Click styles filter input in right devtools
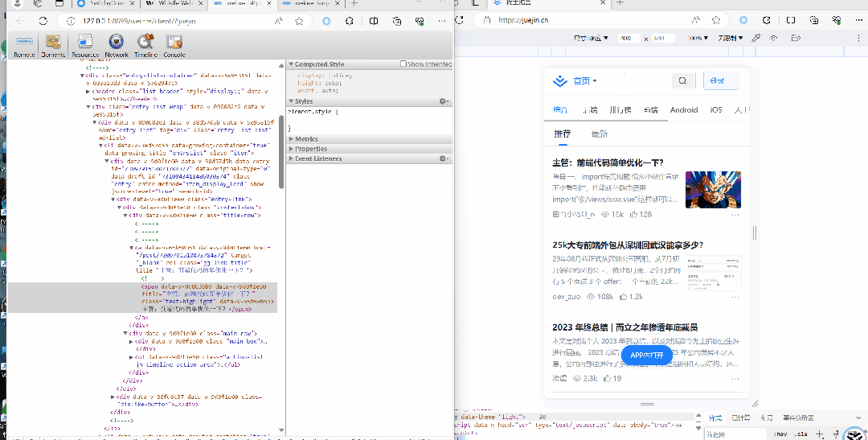 [735, 434]
